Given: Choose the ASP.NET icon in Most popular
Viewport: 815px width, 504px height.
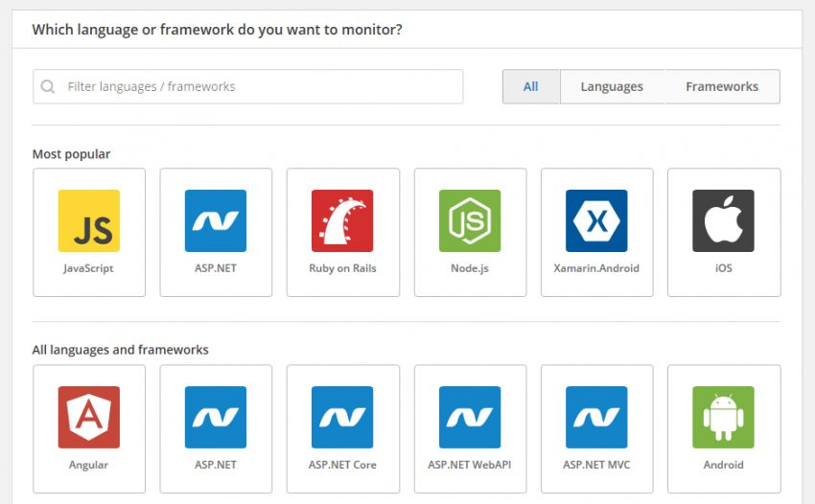Looking at the screenshot, I should click(216, 220).
